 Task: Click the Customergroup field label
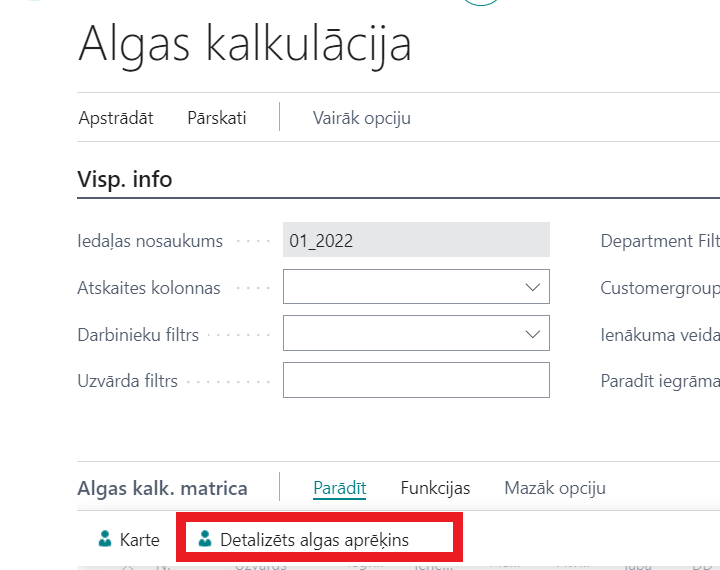tap(660, 288)
